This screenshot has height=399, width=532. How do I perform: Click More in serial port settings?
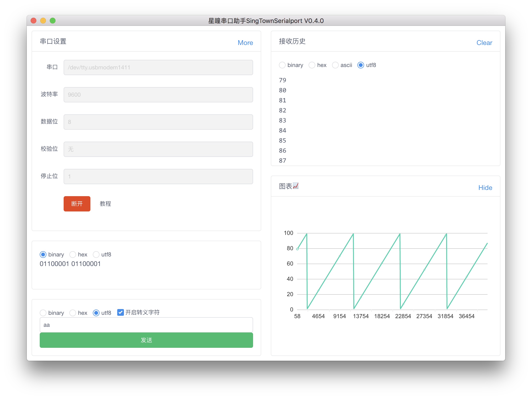(245, 43)
